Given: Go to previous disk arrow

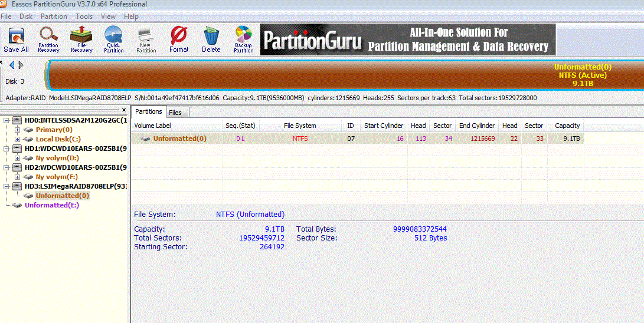Looking at the screenshot, I should [x=11, y=65].
